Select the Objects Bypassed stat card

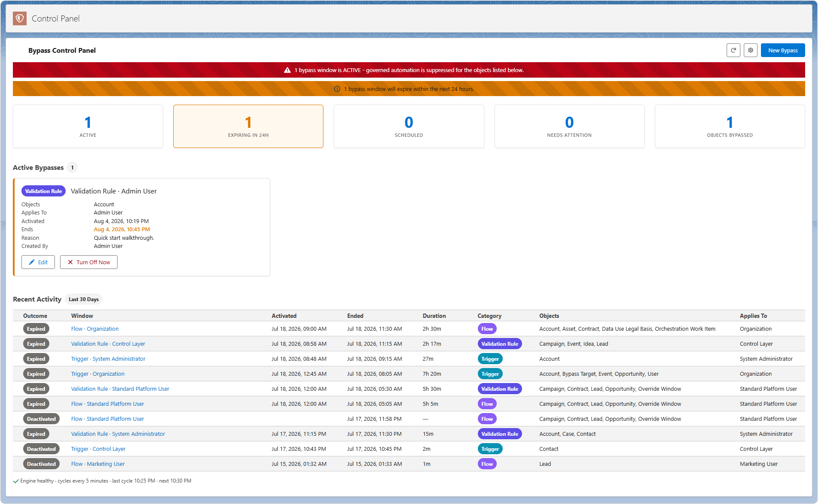tap(730, 127)
